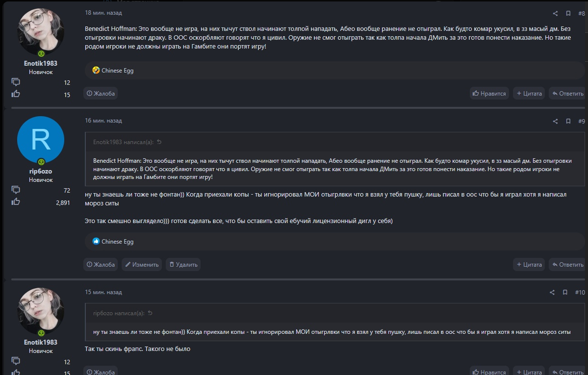Open Enotik1983 profile from post #8 username
The height and width of the screenshot is (375, 588).
[x=41, y=63]
